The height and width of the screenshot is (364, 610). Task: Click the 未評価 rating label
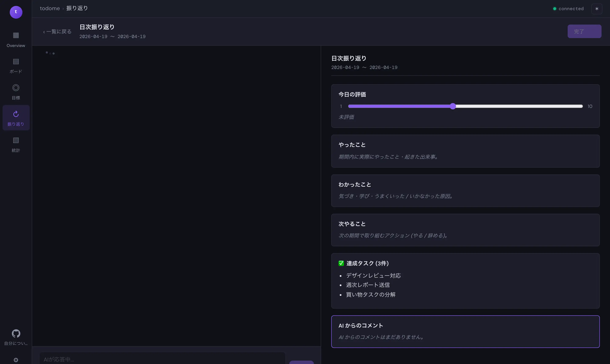click(x=346, y=117)
